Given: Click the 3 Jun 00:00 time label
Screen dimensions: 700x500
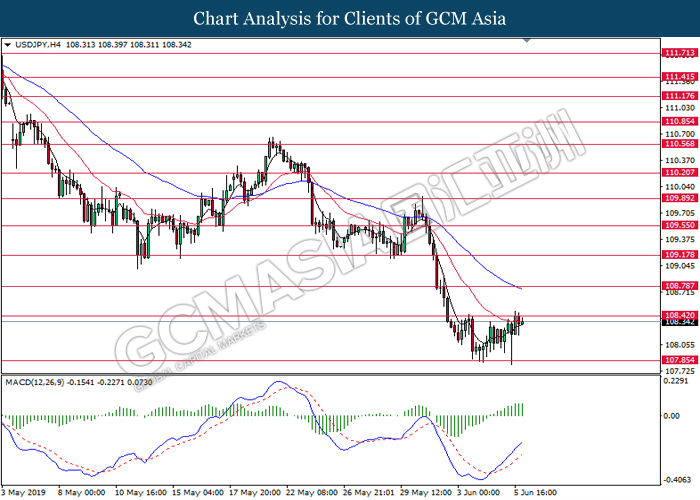Looking at the screenshot, I should pyautogui.click(x=479, y=493).
